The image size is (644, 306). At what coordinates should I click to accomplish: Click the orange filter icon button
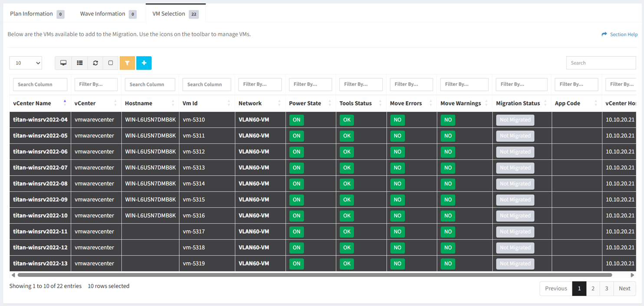127,63
